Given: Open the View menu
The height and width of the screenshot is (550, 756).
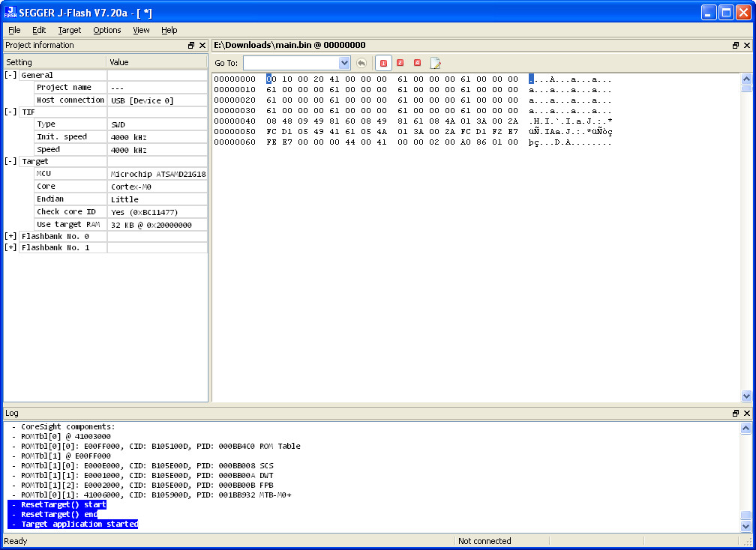Looking at the screenshot, I should click(x=141, y=30).
